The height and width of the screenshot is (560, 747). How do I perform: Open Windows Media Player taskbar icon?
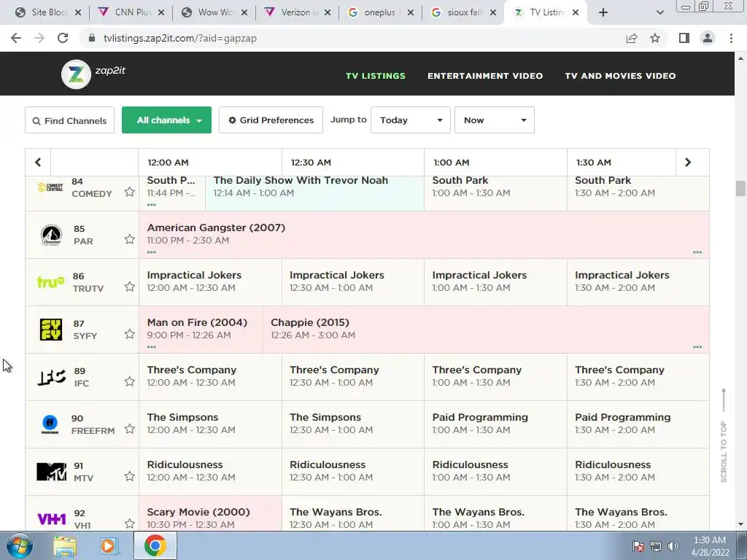coord(109,545)
